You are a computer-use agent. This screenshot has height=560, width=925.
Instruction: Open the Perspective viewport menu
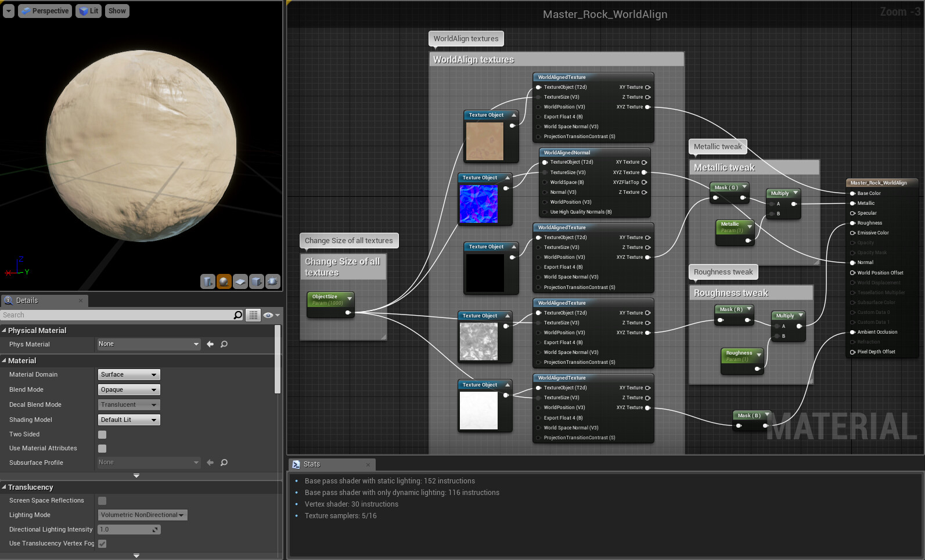click(x=45, y=11)
